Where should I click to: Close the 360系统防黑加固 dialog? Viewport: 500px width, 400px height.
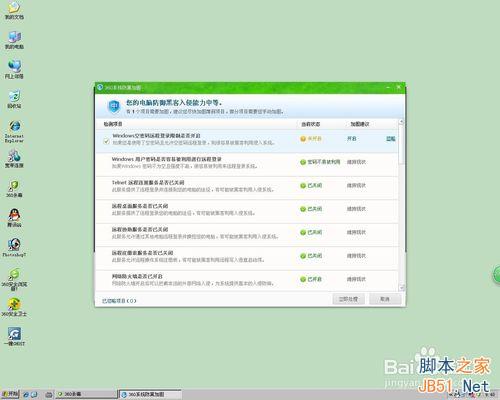(399, 87)
